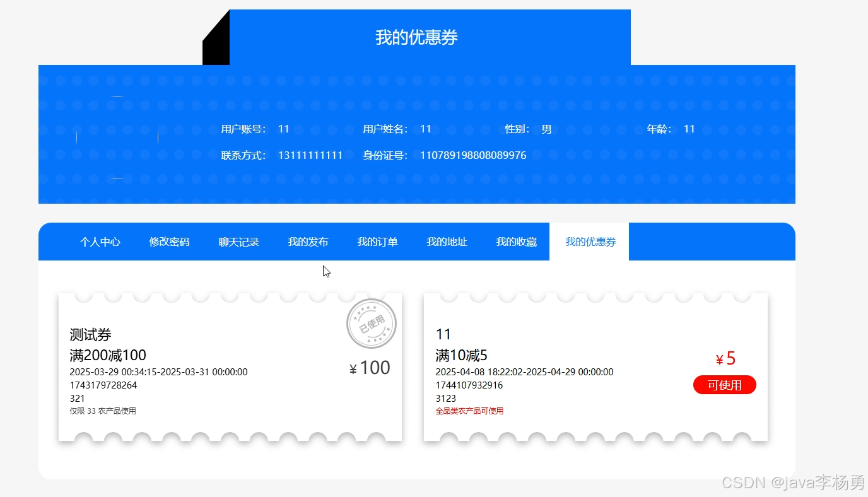Screen dimensions: 868x497
Task: Select the 我的地址 tab
Action: (x=447, y=242)
